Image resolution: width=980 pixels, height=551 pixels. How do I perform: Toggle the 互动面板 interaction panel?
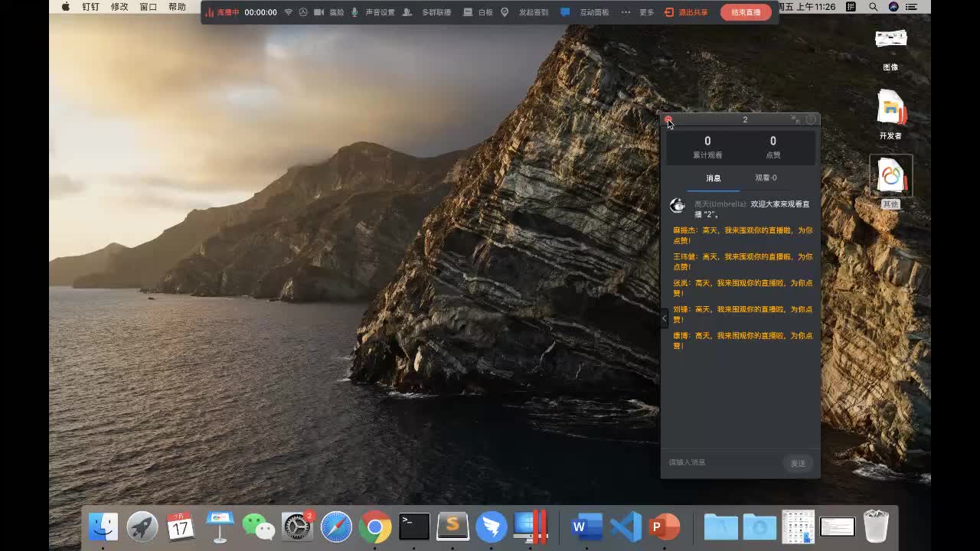pos(585,12)
